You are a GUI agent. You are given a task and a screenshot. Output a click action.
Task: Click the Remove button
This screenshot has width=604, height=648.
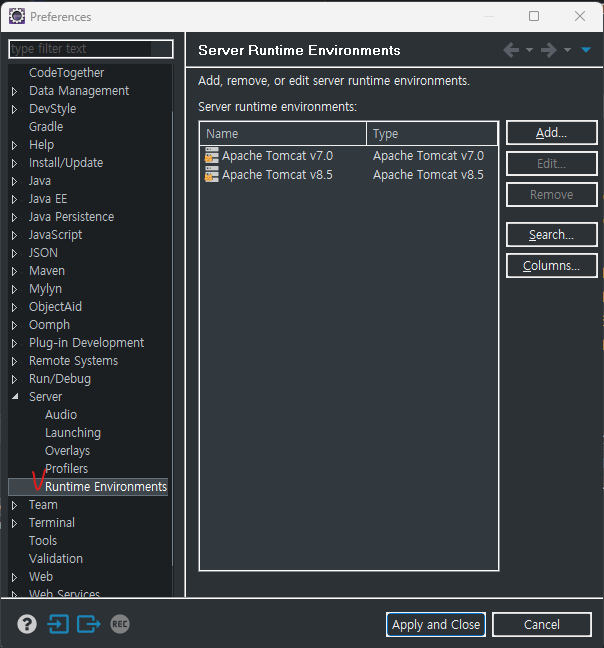(x=552, y=195)
